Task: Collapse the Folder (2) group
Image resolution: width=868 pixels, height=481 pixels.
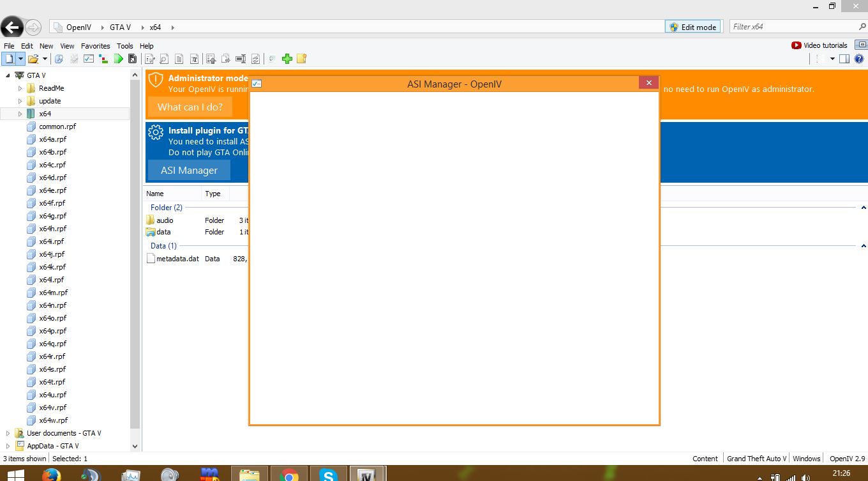Action: click(864, 208)
